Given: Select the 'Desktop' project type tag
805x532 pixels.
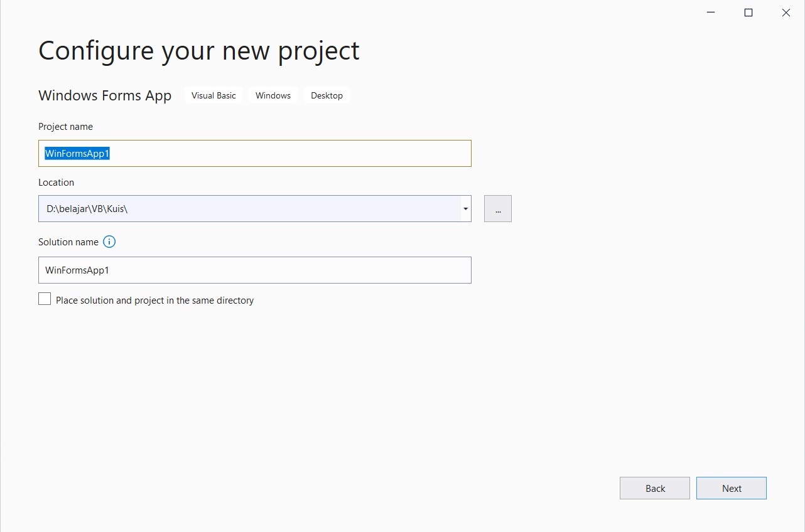Looking at the screenshot, I should tap(327, 95).
